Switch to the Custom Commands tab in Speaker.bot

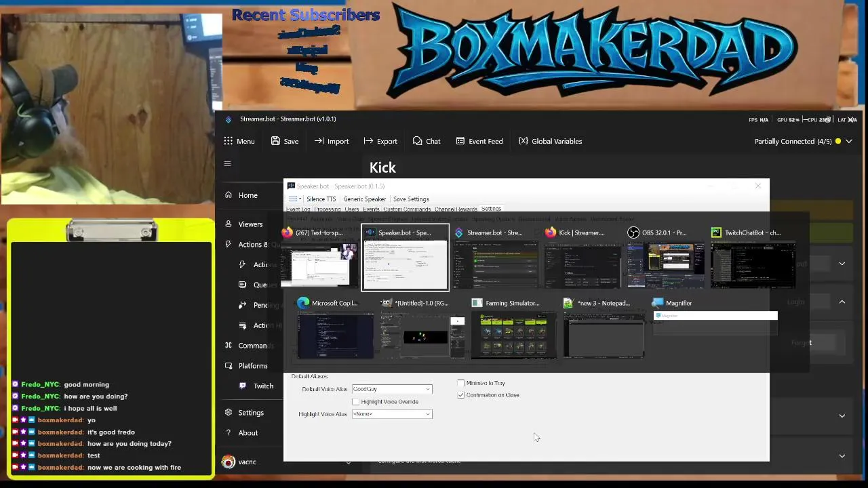click(x=407, y=209)
